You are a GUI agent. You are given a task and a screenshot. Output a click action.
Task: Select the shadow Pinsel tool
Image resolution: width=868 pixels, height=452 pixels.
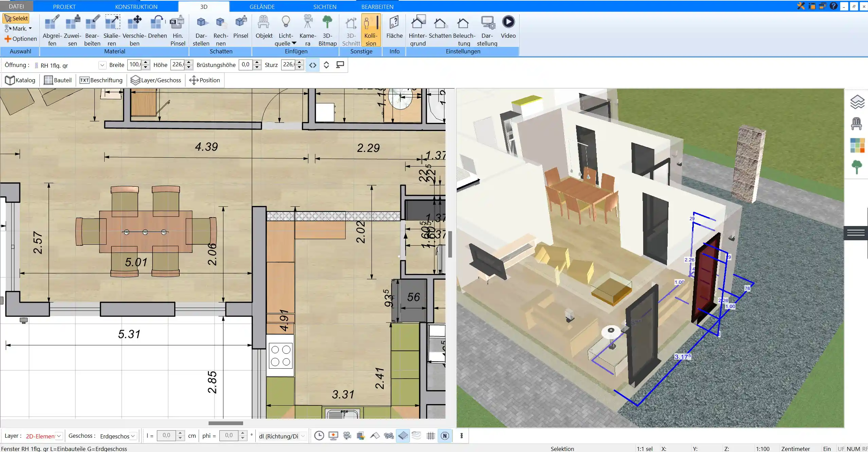coord(241,27)
